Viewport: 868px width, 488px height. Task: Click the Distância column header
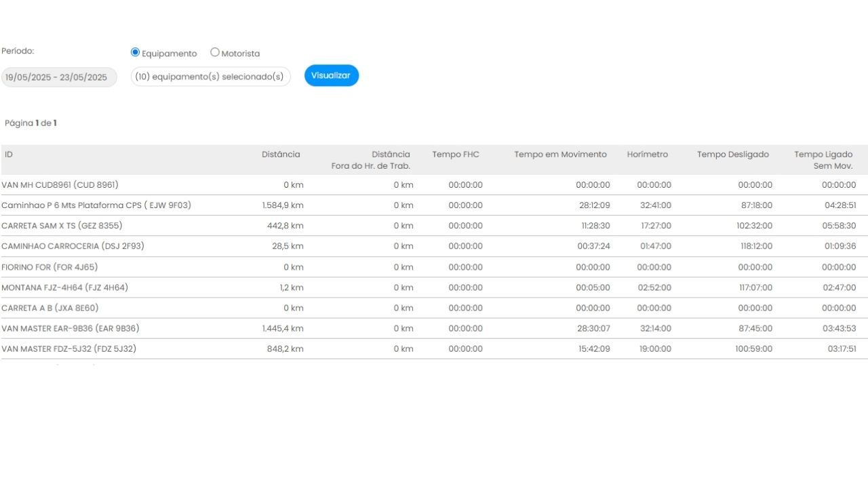point(281,155)
